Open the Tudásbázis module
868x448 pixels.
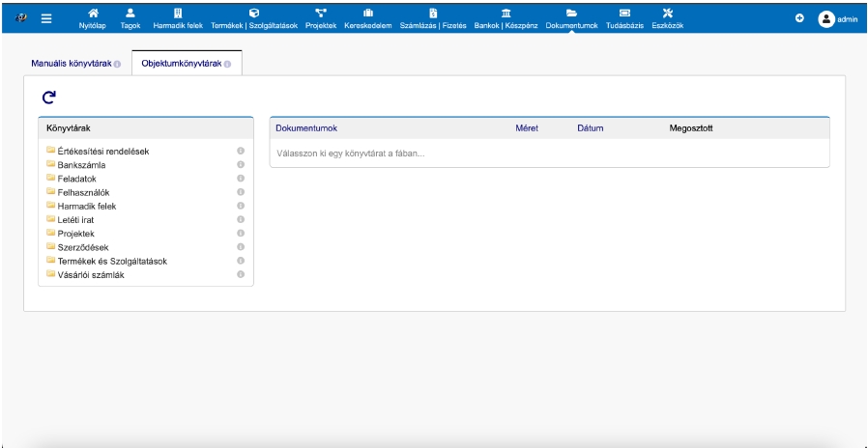tap(624, 17)
